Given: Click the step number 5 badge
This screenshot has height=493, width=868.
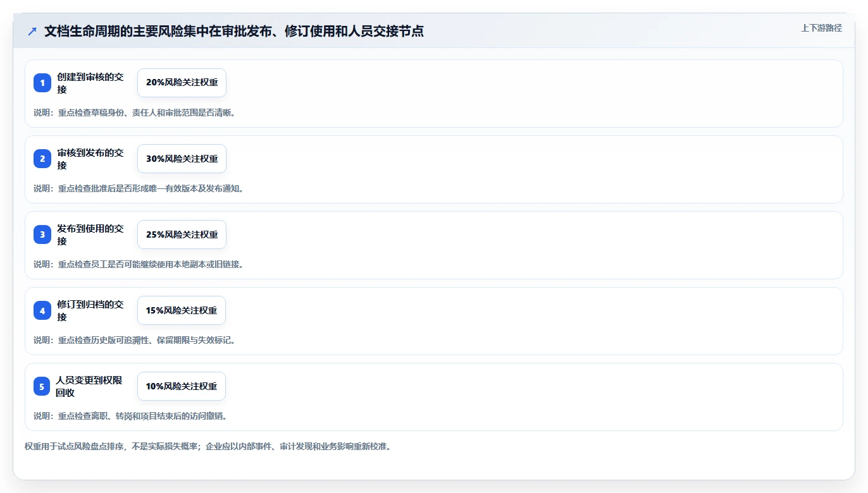Looking at the screenshot, I should pos(42,386).
